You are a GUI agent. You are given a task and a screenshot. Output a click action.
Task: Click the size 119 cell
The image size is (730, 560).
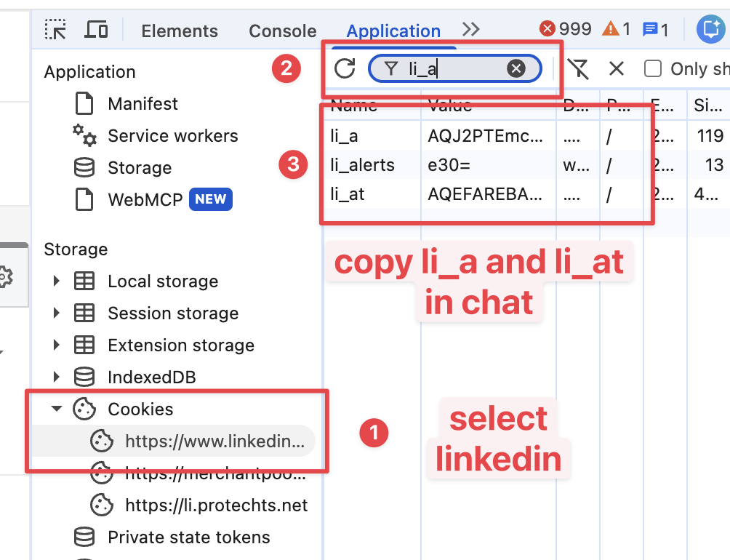(x=710, y=136)
